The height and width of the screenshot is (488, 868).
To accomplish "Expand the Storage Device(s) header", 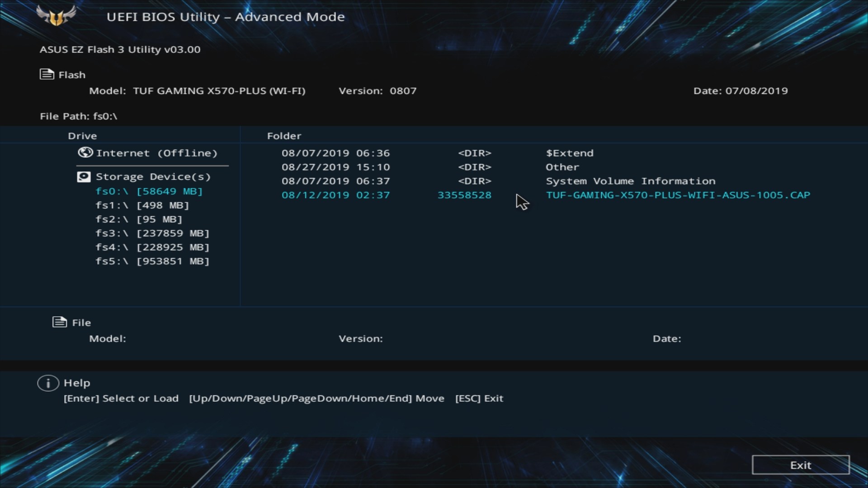I will pos(153,177).
